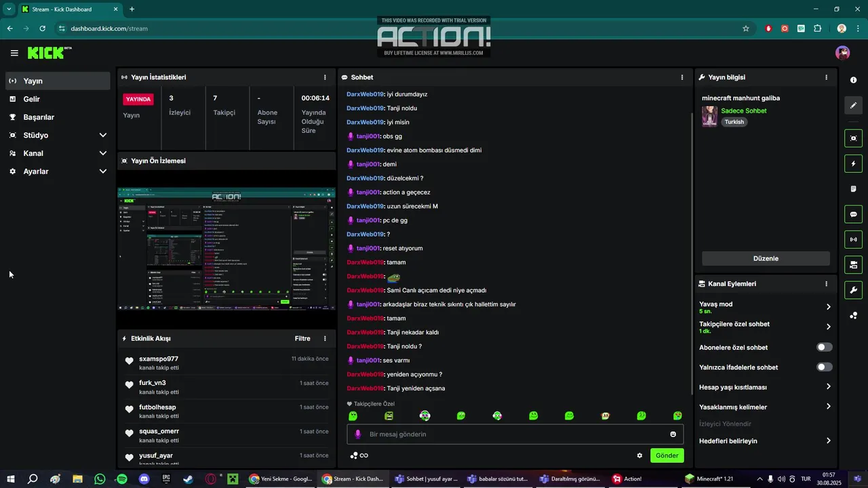
Task: Click the Sadece Sohbet category link
Action: pyautogui.click(x=744, y=110)
